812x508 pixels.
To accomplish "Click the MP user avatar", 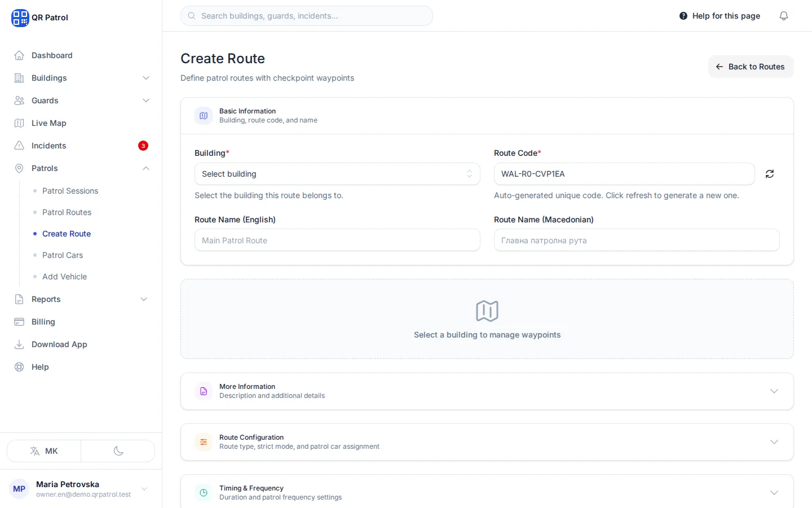I will coord(19,489).
